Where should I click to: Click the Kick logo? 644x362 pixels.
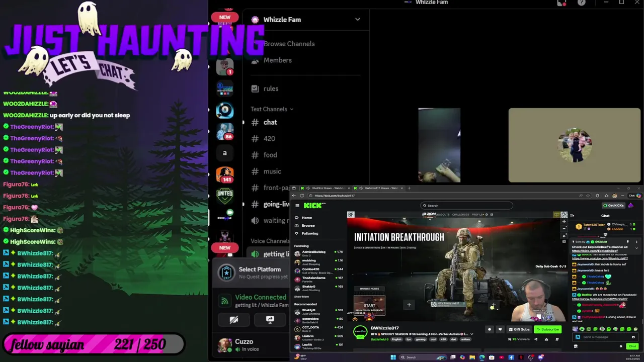tap(314, 205)
